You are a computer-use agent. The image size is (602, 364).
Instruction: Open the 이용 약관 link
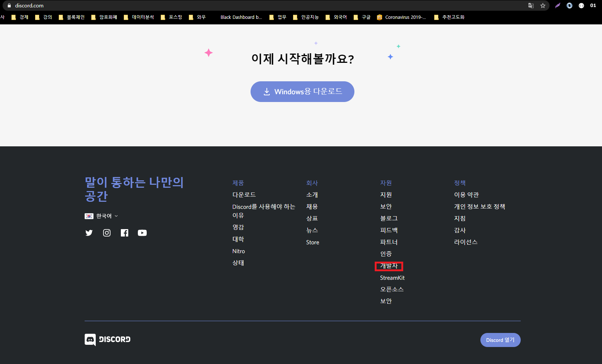coord(467,195)
